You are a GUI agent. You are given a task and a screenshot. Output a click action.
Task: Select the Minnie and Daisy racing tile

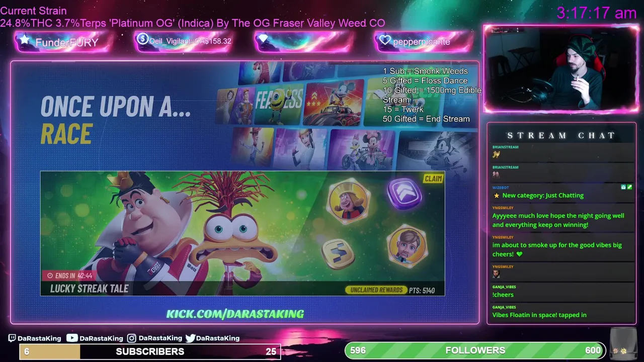click(x=362, y=150)
